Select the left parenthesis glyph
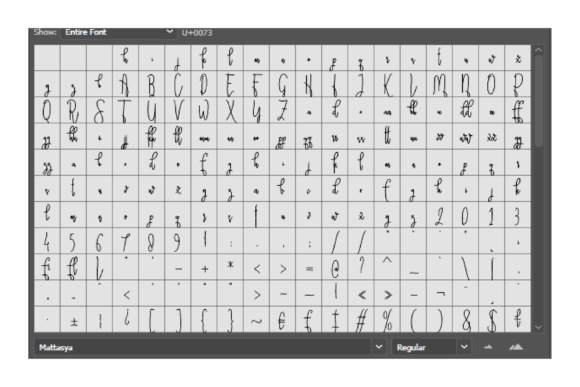Screen dimensions: 580x387 pyautogui.click(x=413, y=320)
